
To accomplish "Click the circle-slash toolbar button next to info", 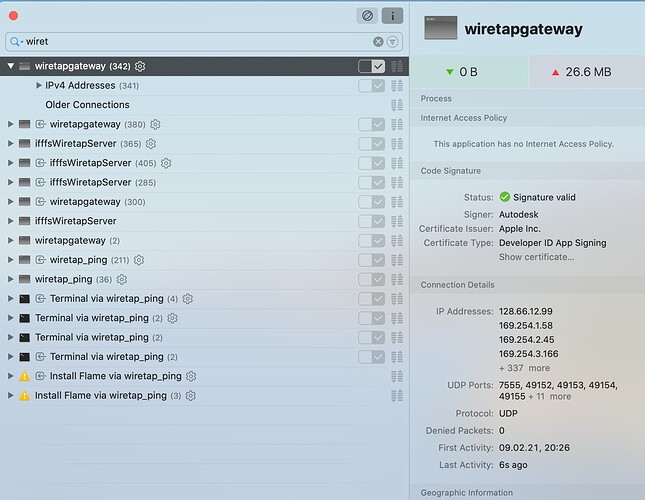I will pos(367,16).
